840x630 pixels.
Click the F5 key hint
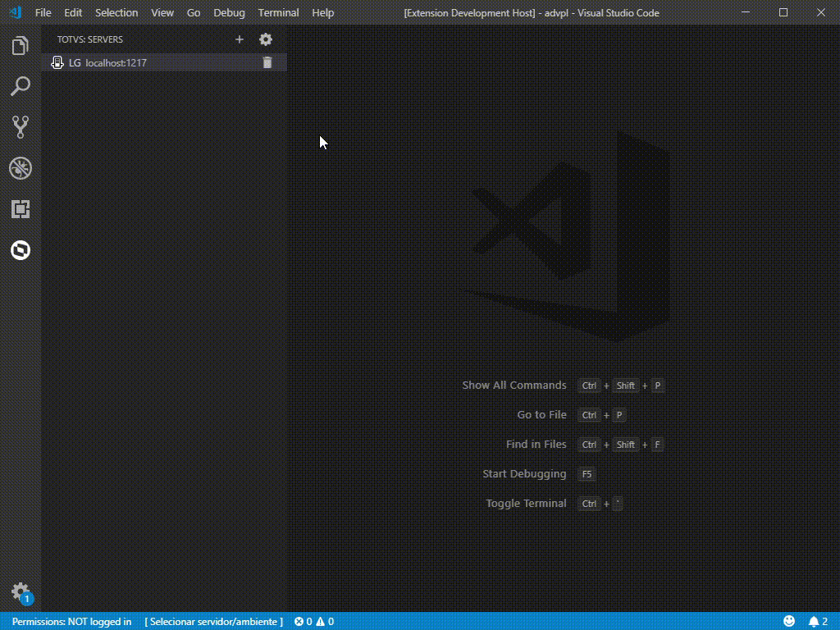[x=587, y=474]
